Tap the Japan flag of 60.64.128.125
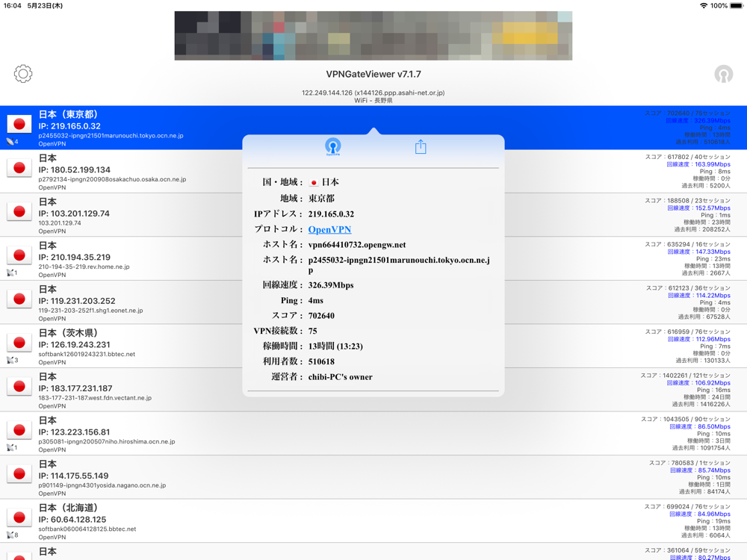Screen dimensions: 747x560 19,517
